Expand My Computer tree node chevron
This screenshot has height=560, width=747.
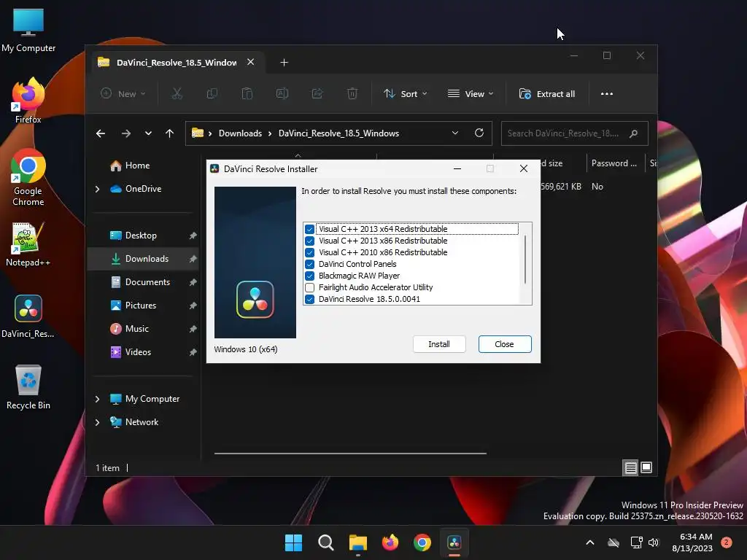(x=97, y=399)
